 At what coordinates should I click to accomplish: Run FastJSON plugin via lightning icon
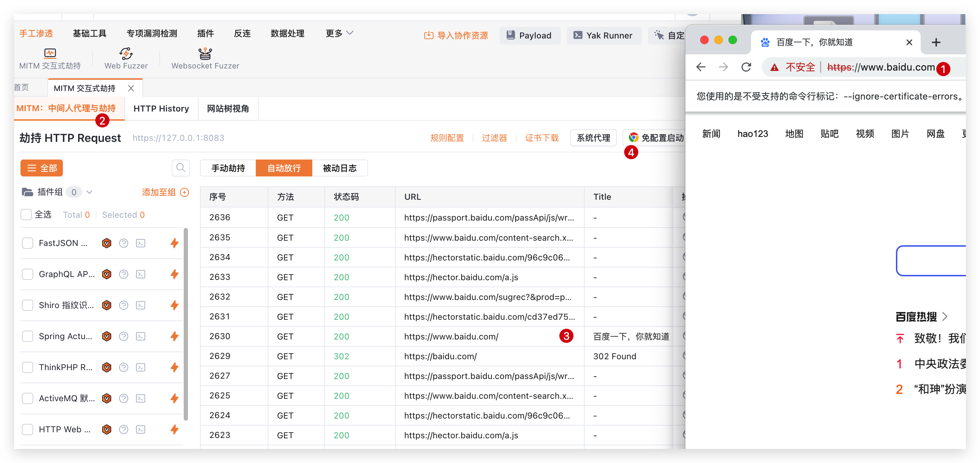[175, 243]
